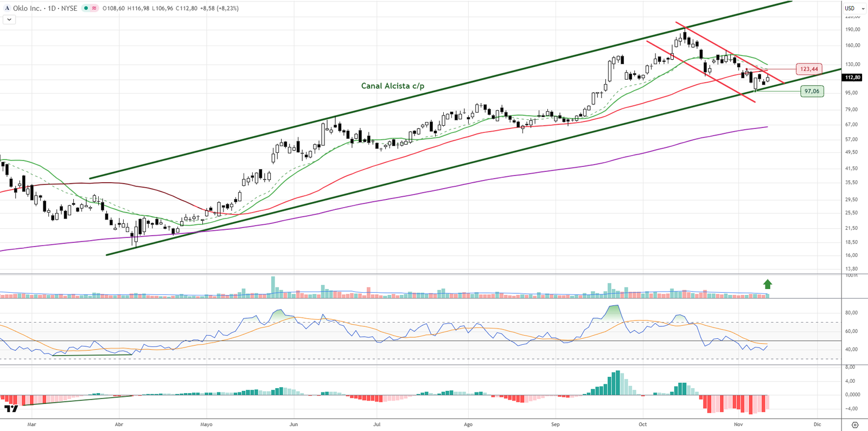This screenshot has height=431, width=868.
Task: Click the 112,80 current price tag
Action: click(853, 78)
